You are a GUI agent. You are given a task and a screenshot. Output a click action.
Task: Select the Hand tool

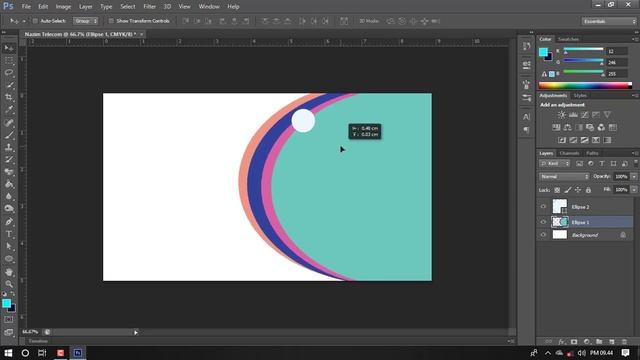[9, 272]
